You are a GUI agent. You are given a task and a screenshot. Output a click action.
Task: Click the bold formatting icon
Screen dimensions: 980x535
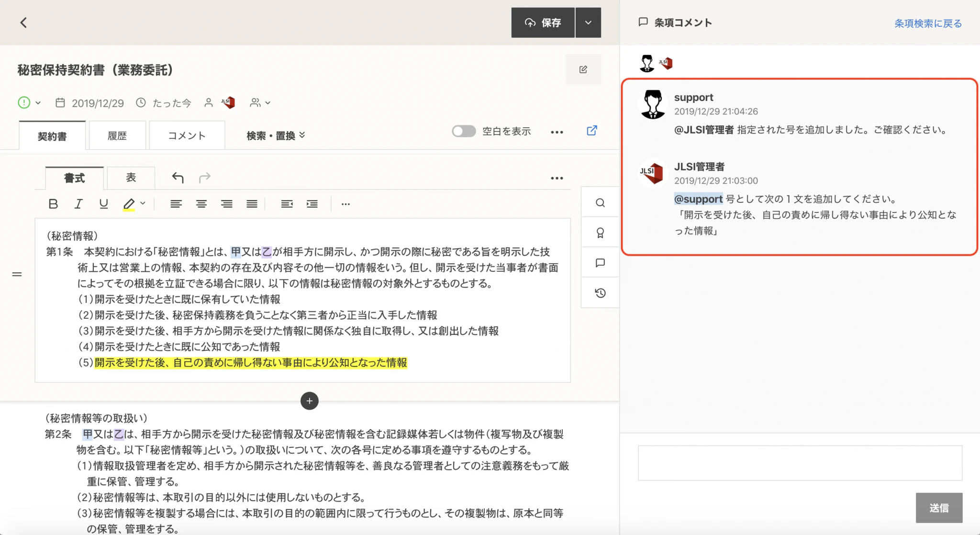[53, 204]
